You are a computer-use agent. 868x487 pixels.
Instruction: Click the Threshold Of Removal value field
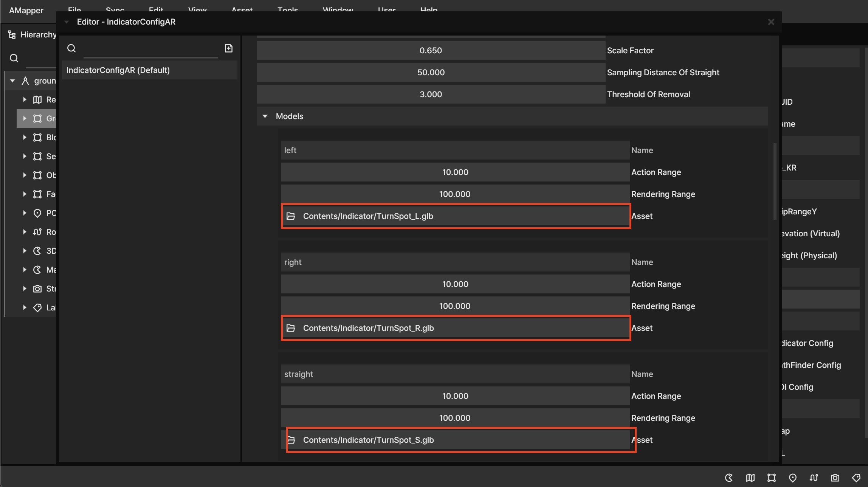click(x=431, y=95)
